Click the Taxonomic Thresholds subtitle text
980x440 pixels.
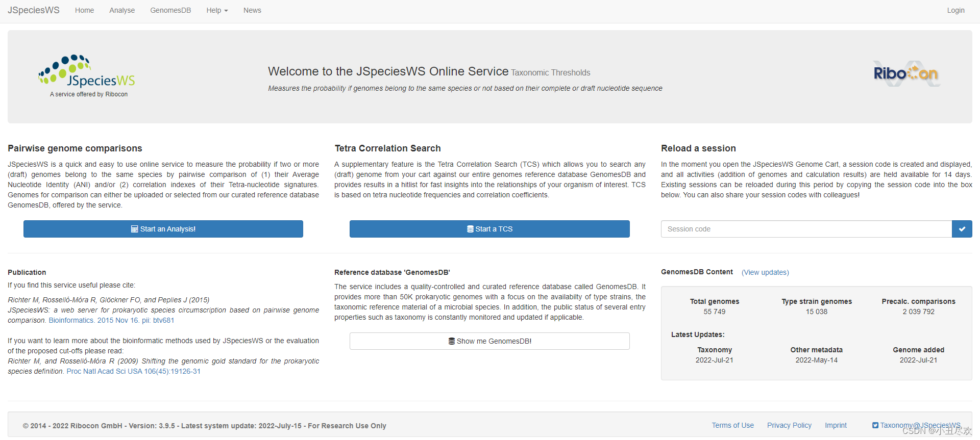click(551, 72)
